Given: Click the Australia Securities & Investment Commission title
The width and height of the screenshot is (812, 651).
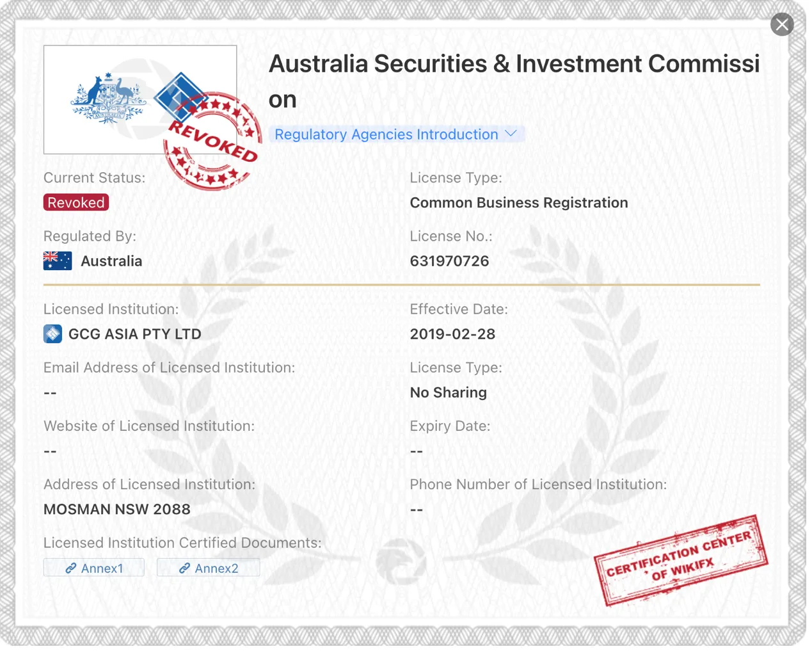Looking at the screenshot, I should tap(514, 81).
